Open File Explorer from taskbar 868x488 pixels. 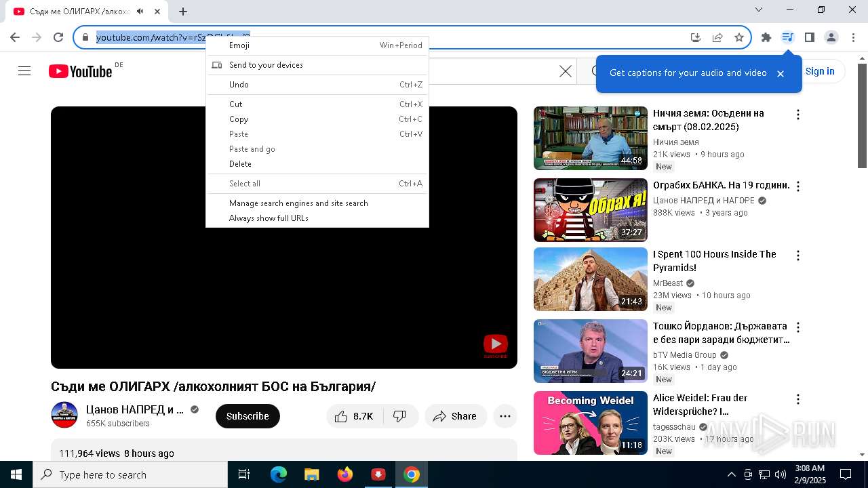pos(311,474)
